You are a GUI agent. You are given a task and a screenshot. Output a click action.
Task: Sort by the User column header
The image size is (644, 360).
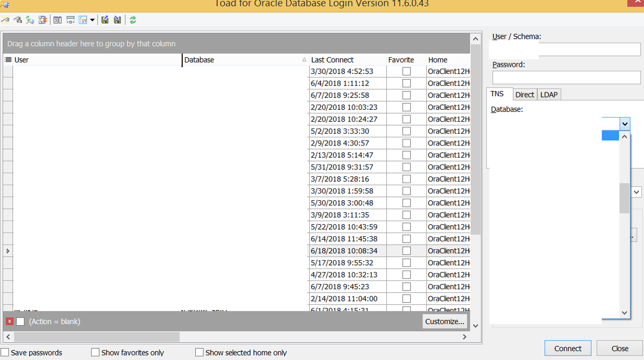(97, 60)
